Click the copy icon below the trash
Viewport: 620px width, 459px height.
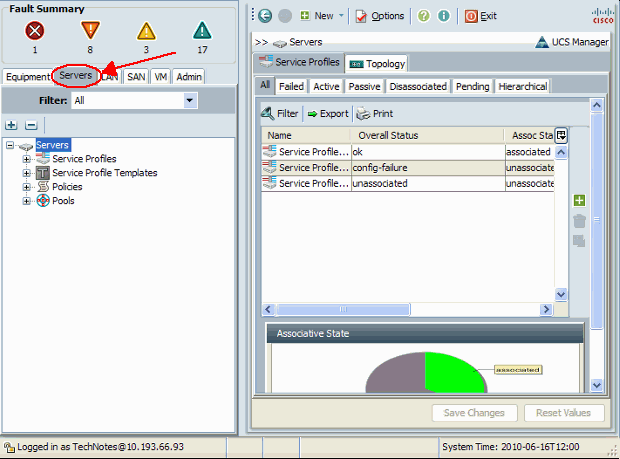[579, 241]
